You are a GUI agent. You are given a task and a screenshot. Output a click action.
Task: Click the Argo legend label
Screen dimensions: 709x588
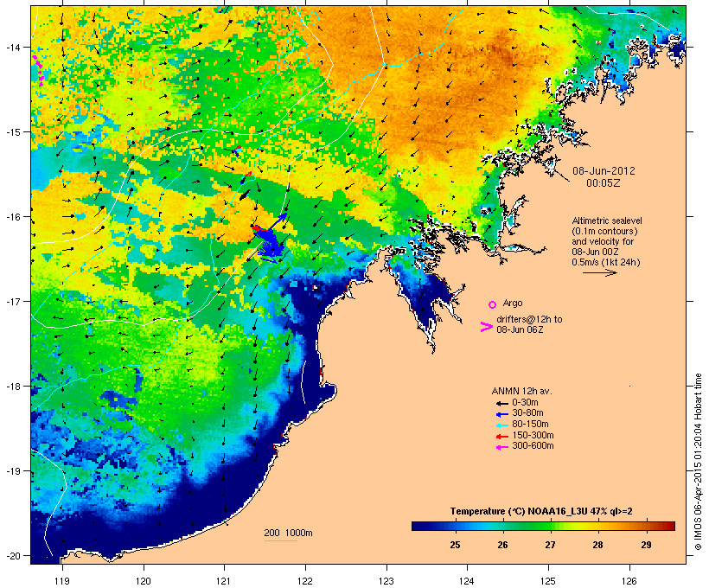tap(513, 303)
